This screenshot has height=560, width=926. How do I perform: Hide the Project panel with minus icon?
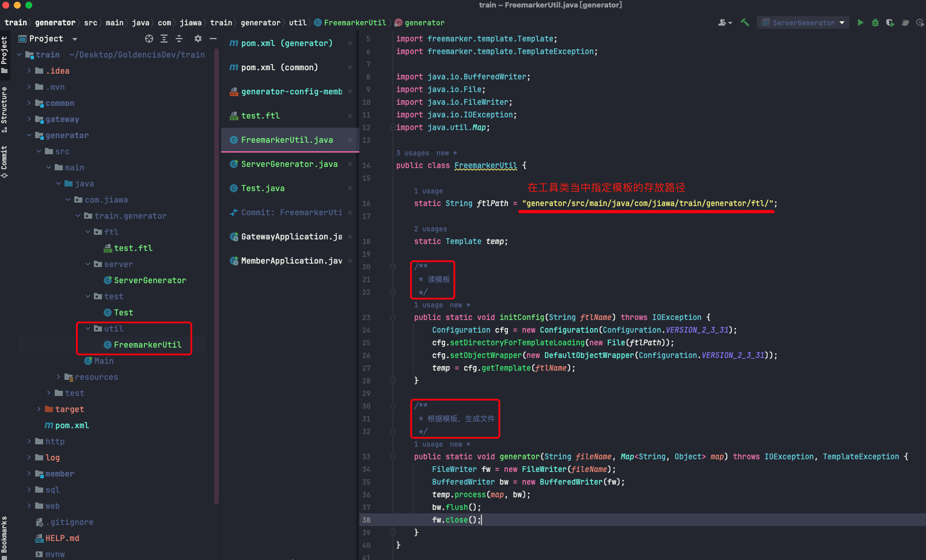coord(213,39)
